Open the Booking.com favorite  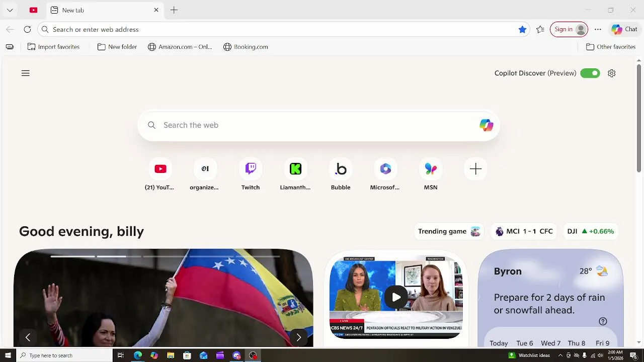(x=246, y=47)
